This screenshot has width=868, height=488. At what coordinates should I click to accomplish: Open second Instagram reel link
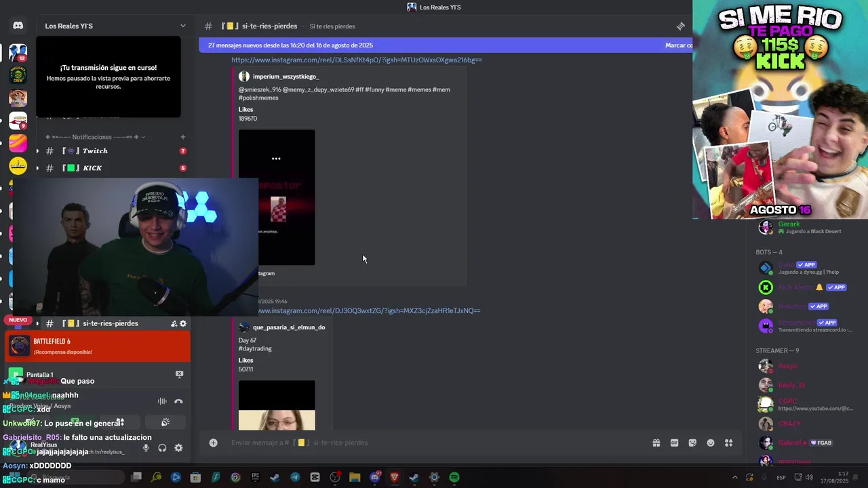[x=369, y=310]
